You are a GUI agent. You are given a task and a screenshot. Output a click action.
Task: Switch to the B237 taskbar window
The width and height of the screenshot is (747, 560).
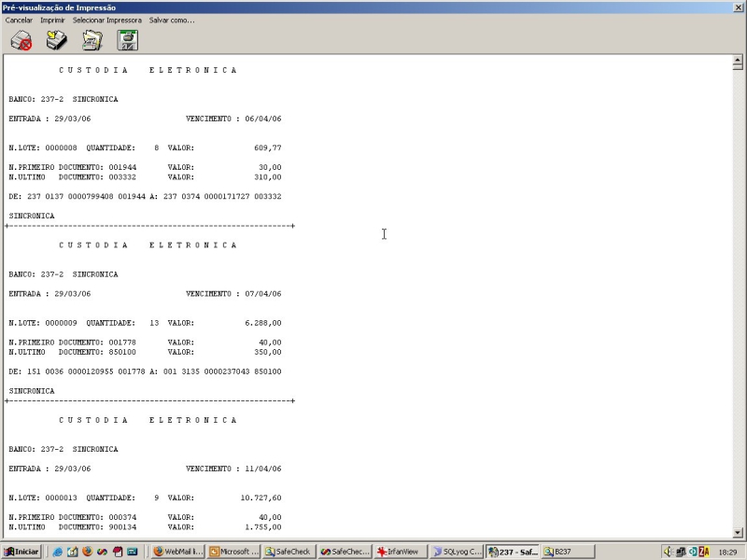click(569, 552)
